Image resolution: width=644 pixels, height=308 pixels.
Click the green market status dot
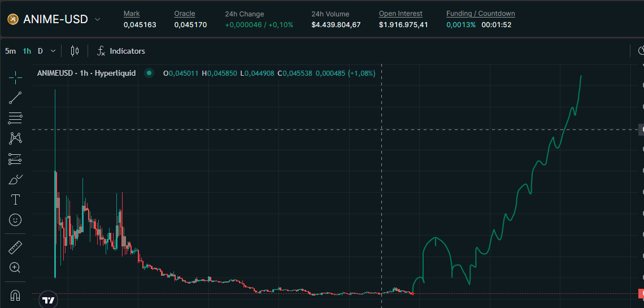click(x=149, y=73)
